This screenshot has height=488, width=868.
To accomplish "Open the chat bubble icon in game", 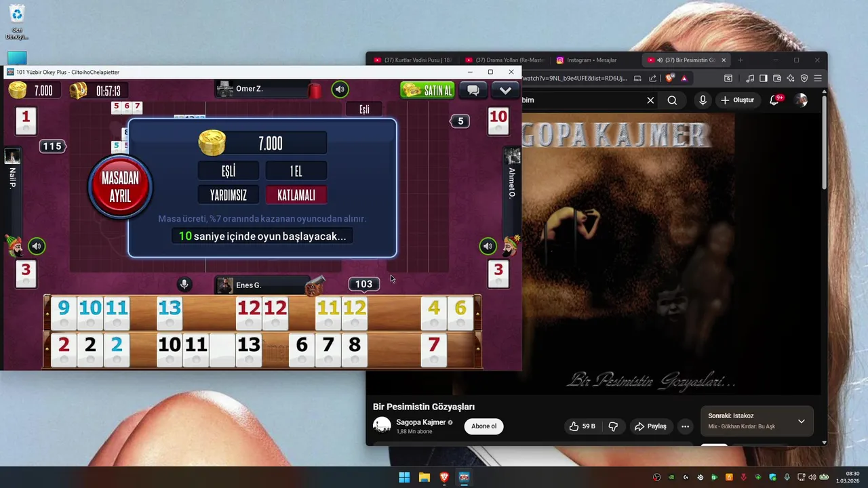I will click(473, 90).
